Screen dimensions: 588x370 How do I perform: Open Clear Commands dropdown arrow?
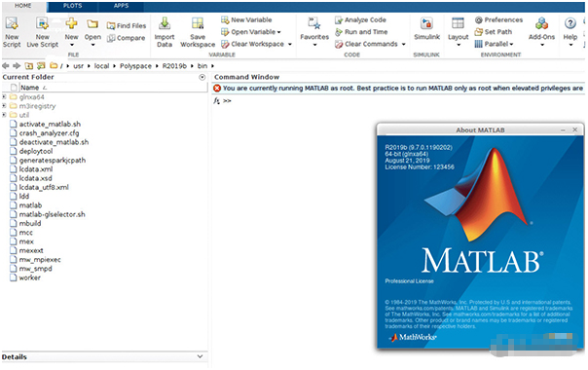coord(403,44)
